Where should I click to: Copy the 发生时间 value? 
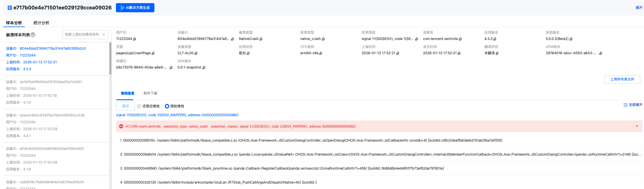[459, 53]
